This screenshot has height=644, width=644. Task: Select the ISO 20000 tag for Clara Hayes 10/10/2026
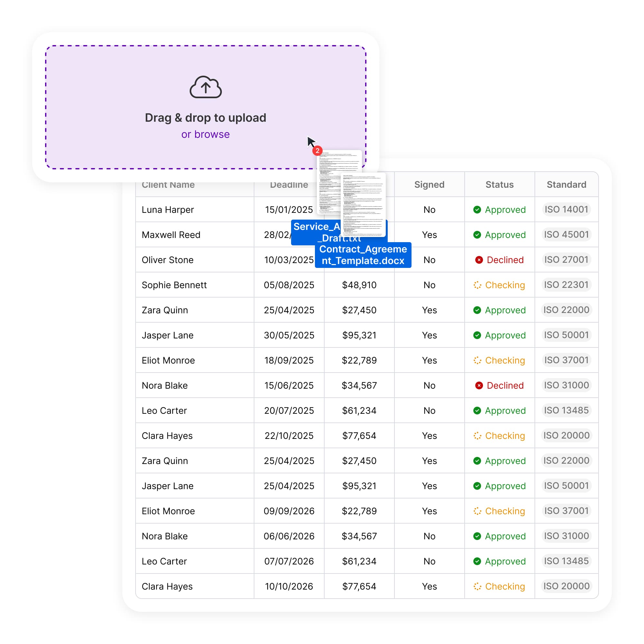(566, 586)
